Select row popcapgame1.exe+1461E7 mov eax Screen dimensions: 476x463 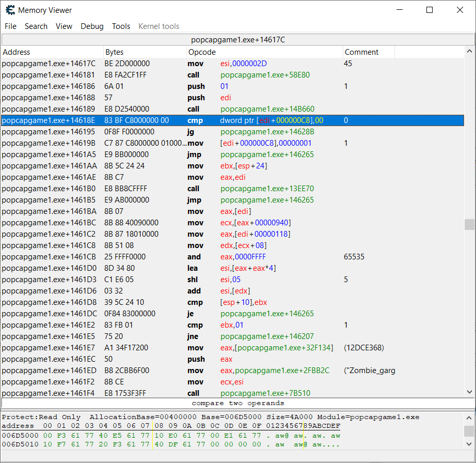pos(232,348)
